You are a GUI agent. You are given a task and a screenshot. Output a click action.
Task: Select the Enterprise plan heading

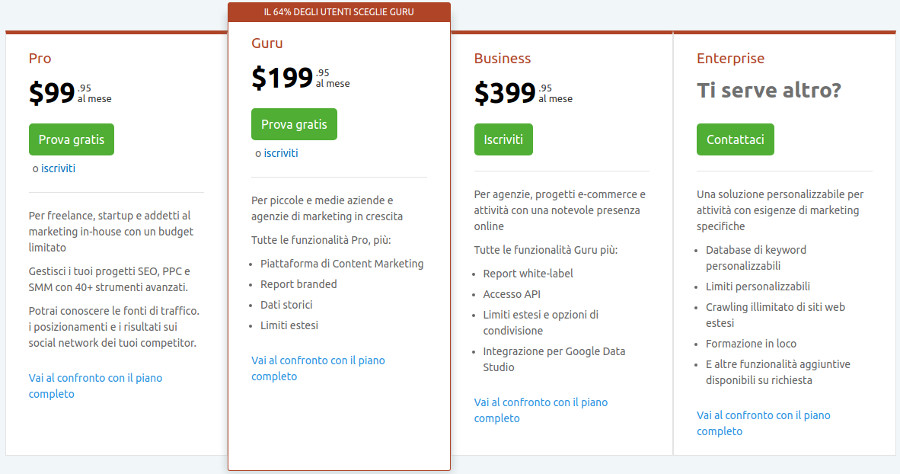[730, 59]
